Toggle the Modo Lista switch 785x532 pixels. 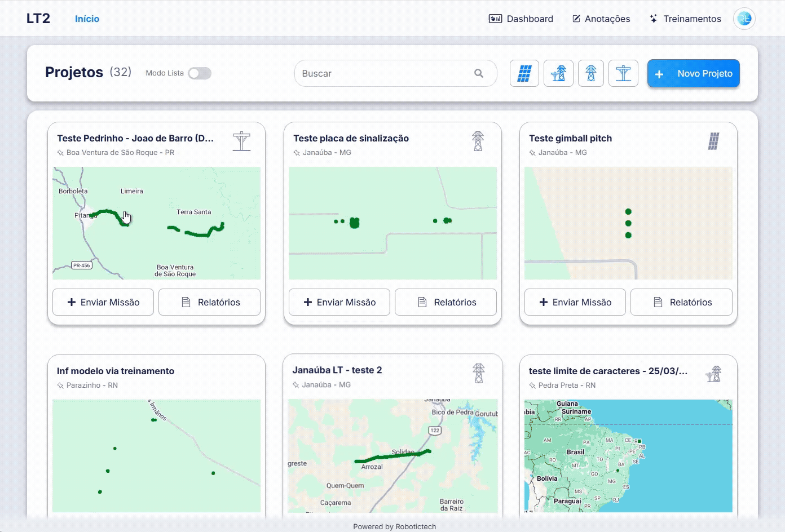click(200, 73)
